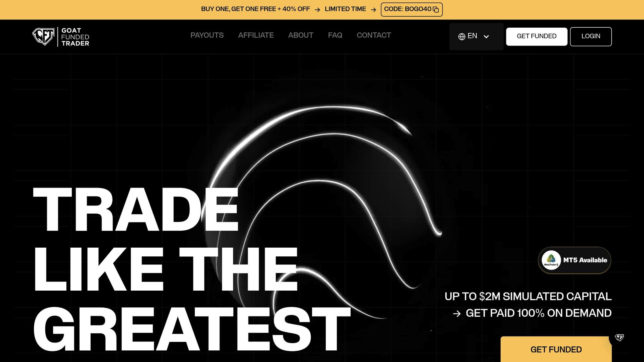The width and height of the screenshot is (644, 362).
Task: Click the Goat Funded Trader shield logo
Action: [x=43, y=37]
